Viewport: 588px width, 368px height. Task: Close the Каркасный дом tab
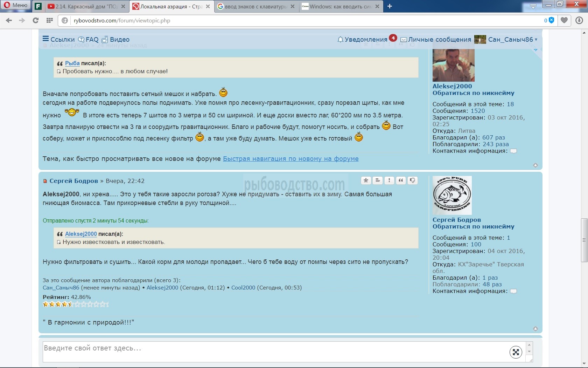tap(123, 6)
